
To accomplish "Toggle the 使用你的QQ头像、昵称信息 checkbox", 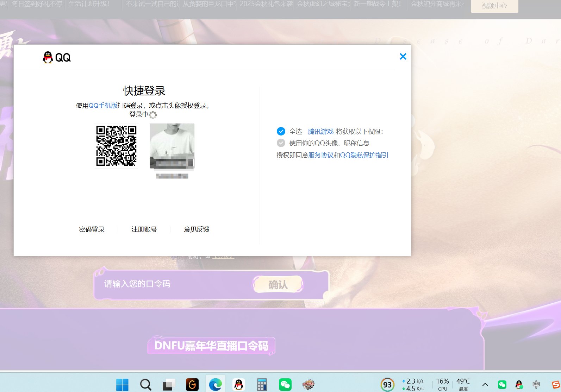I will [281, 143].
